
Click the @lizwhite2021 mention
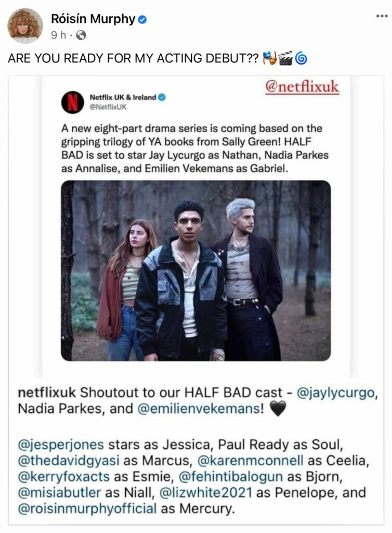click(206, 492)
